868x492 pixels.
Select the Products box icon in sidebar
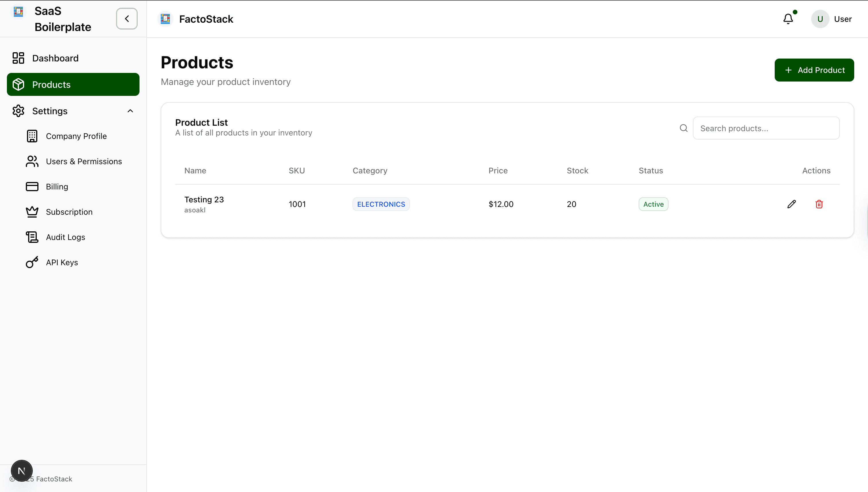19,84
